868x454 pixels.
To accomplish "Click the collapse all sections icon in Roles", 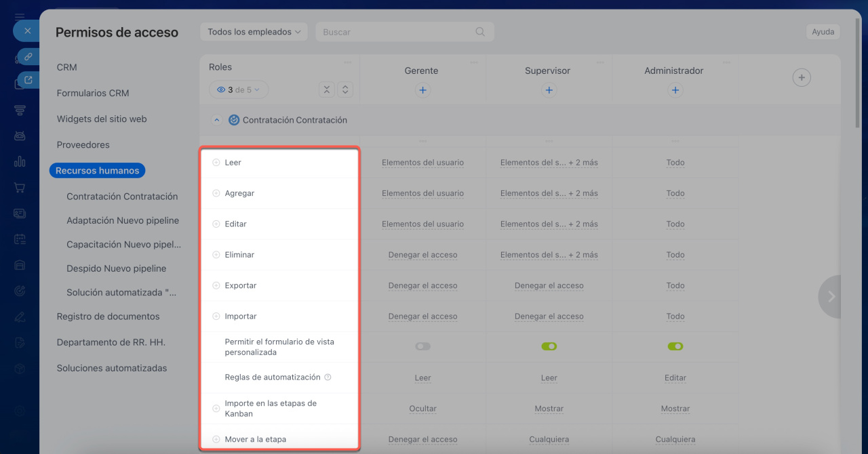I will [x=327, y=89].
